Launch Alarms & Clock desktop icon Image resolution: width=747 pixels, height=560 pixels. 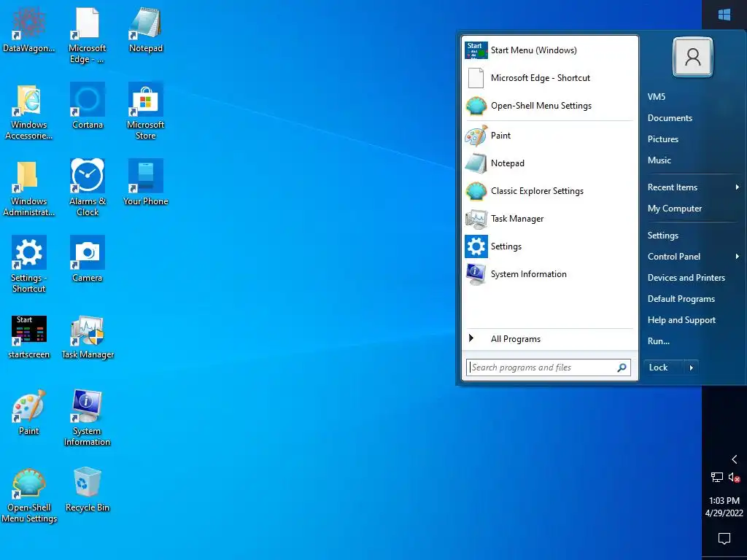(88, 189)
